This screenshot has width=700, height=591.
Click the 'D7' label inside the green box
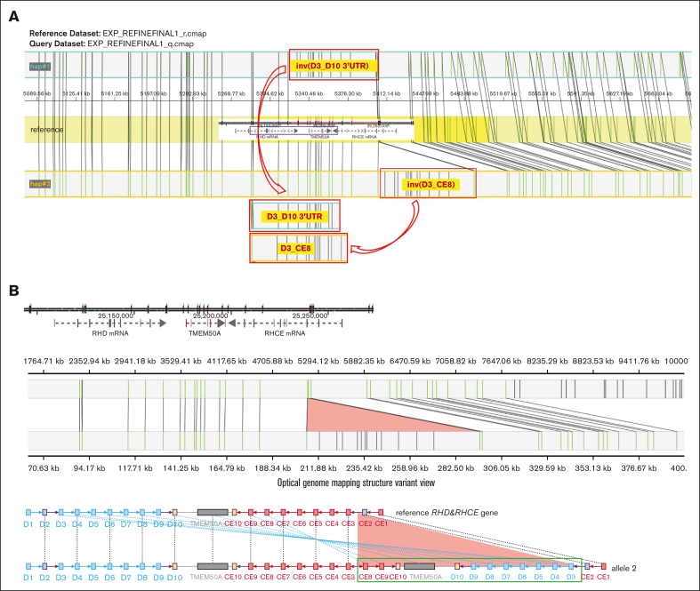click(506, 577)
